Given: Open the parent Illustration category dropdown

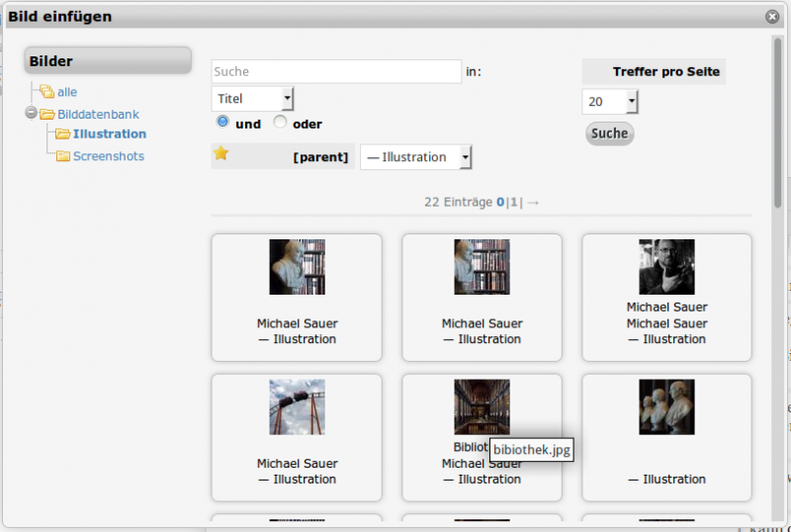Looking at the screenshot, I should [x=415, y=157].
